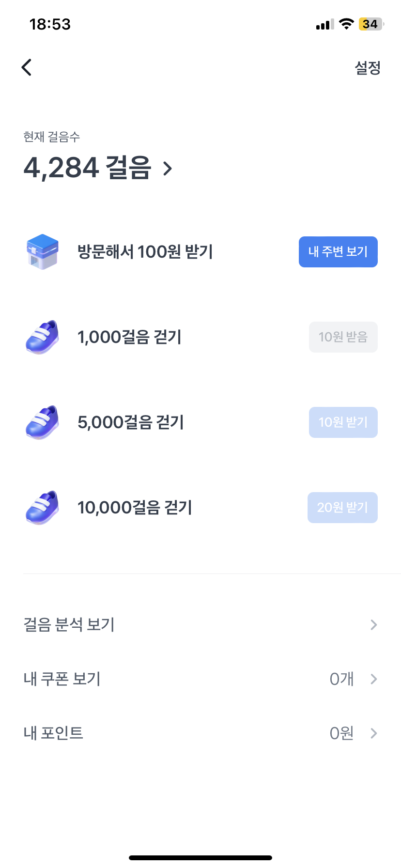Tap the Wi-Fi status icon
The image size is (401, 868).
(x=346, y=24)
